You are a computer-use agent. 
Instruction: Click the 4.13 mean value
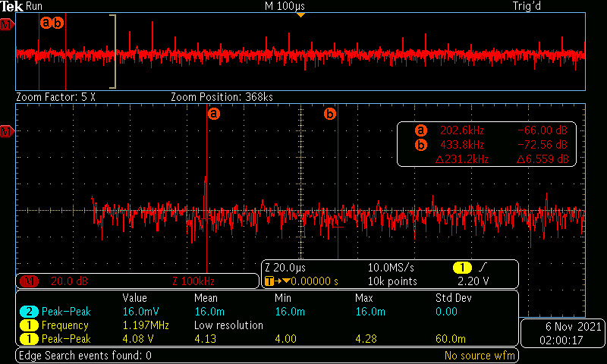[x=205, y=339]
